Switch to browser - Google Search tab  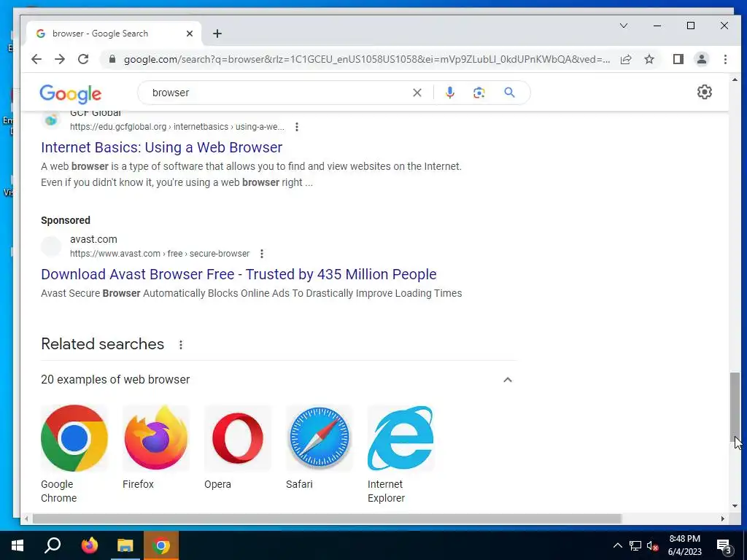(x=115, y=34)
